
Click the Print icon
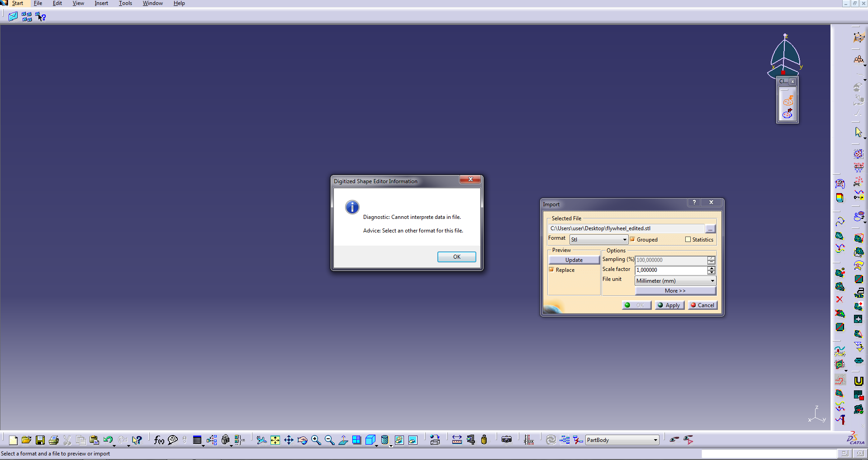[x=54, y=440]
